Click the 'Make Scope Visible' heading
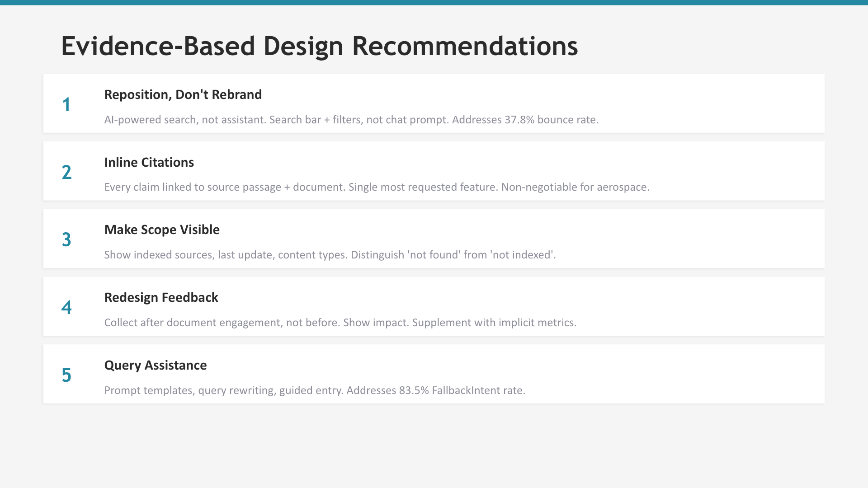This screenshot has width=868, height=488. 162,230
